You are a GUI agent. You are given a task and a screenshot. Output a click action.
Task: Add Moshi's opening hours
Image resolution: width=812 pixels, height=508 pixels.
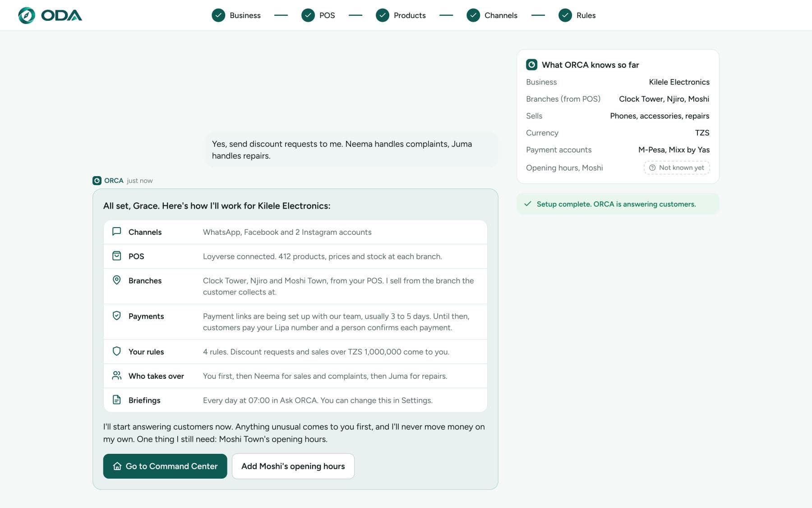click(293, 466)
